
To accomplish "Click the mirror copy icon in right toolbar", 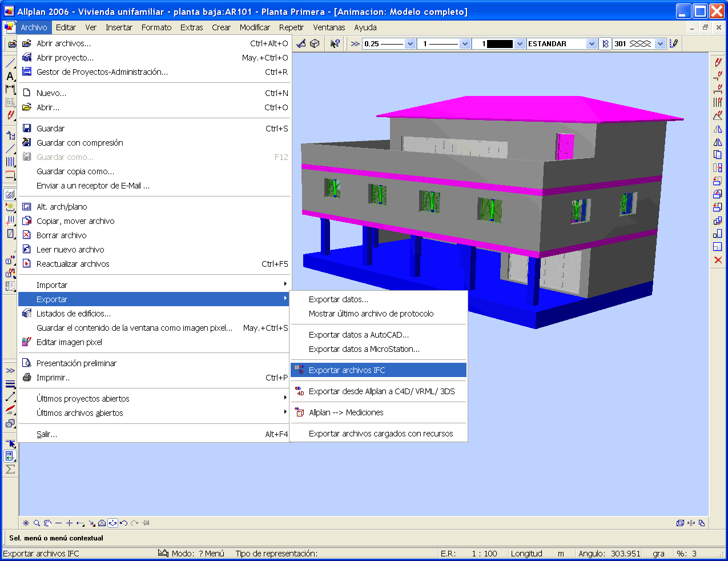I will pos(718,142).
